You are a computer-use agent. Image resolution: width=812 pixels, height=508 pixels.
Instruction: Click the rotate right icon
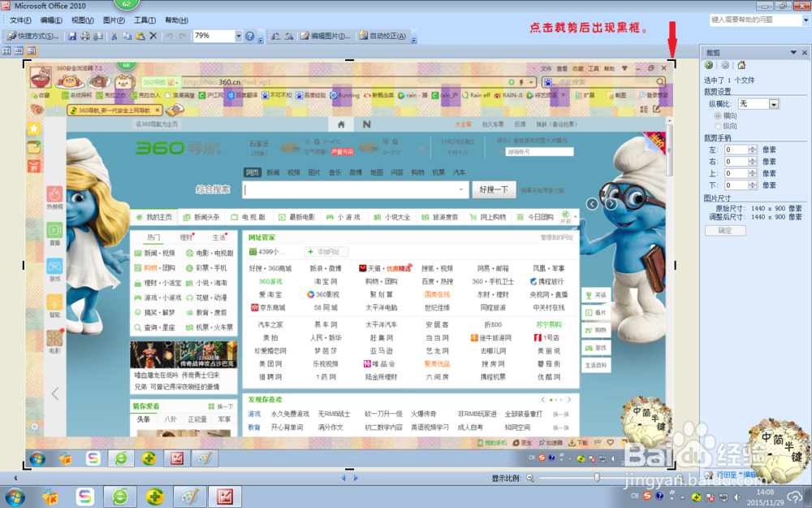pos(289,36)
